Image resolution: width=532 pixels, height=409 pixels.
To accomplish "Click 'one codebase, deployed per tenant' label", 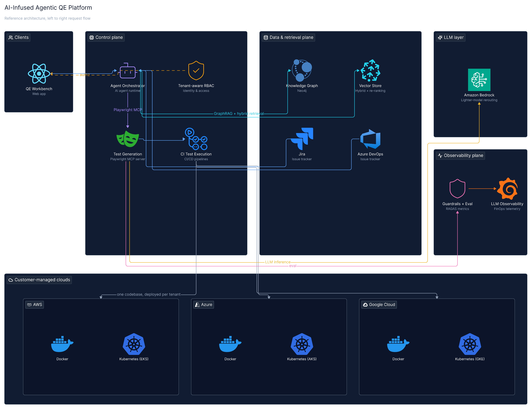I will [149, 294].
